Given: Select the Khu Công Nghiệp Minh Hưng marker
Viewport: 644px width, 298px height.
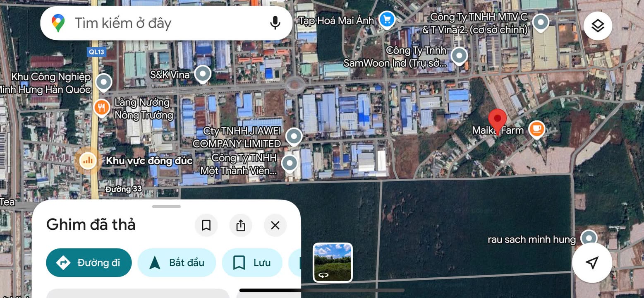Looking at the screenshot, I should [x=103, y=82].
